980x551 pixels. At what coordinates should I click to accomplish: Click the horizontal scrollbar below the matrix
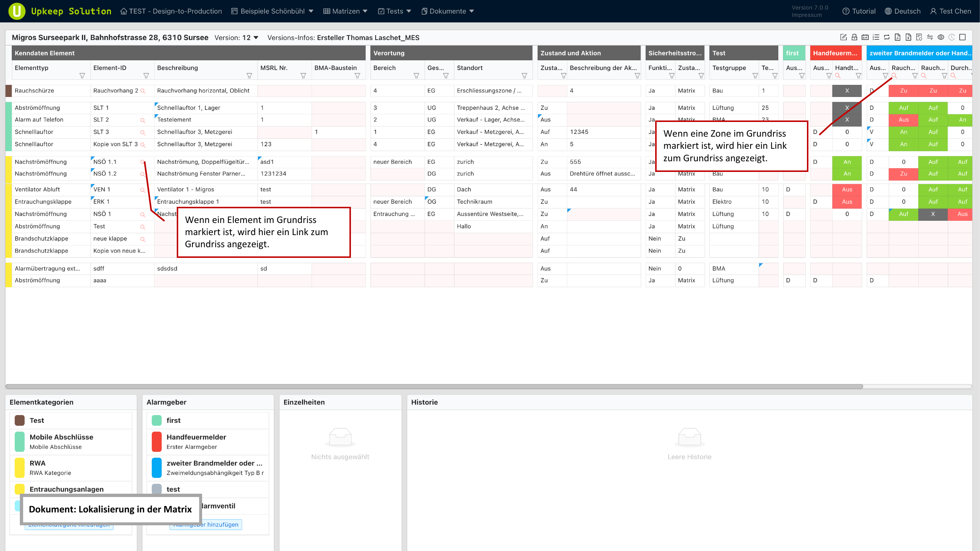point(434,386)
